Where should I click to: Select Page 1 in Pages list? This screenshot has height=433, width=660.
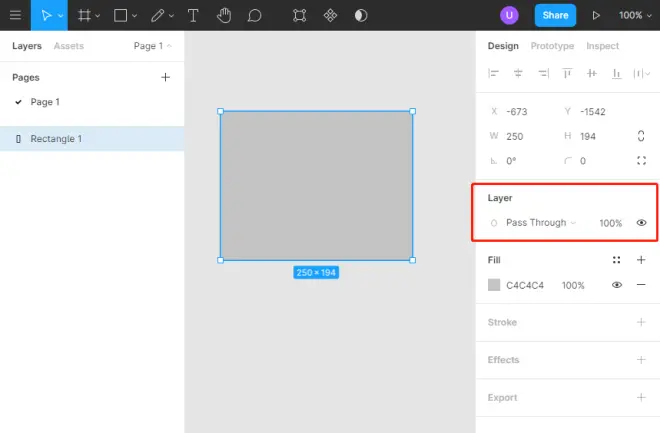pyautogui.click(x=45, y=102)
